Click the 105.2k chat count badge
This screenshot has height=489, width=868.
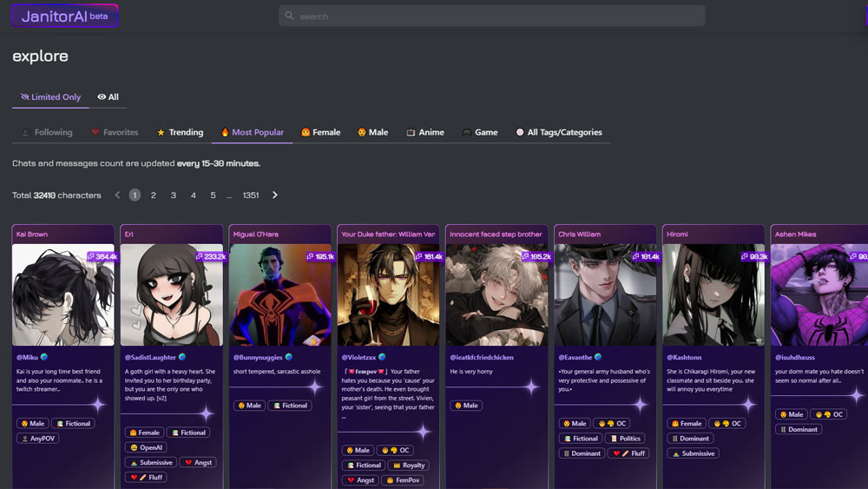point(537,256)
